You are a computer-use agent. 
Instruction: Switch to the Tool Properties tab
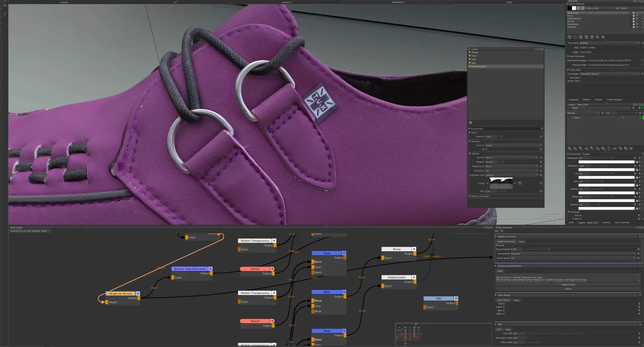click(622, 222)
